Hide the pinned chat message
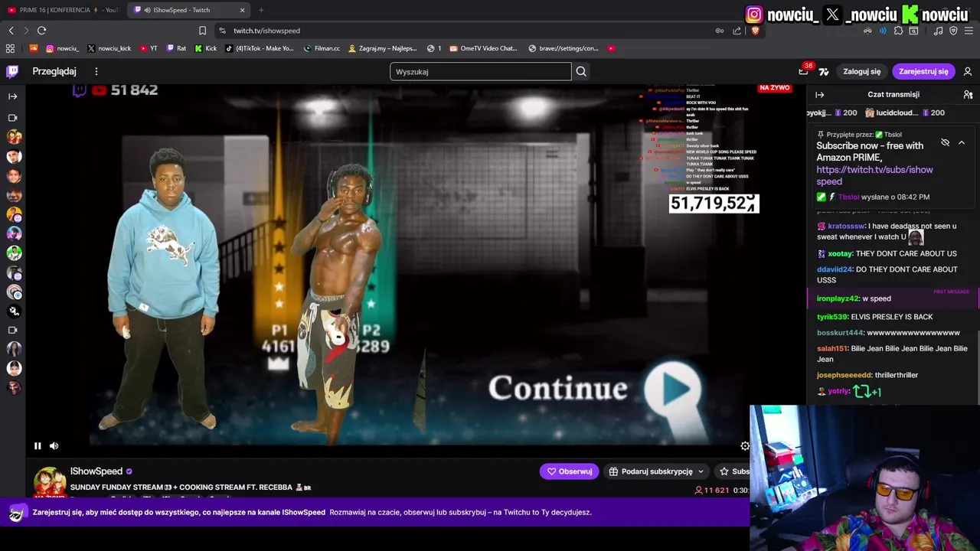The image size is (980, 551). point(945,142)
